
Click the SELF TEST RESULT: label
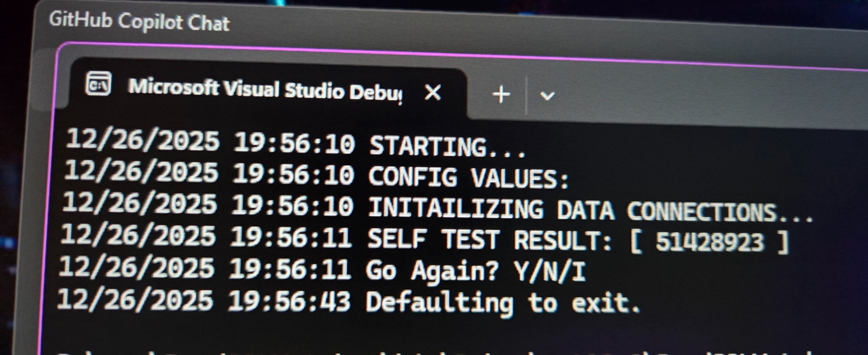489,240
